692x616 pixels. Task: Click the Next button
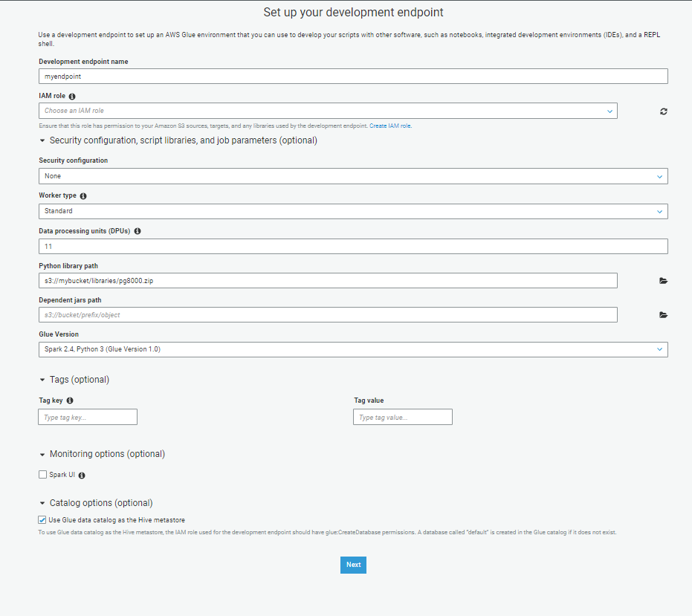[353, 565]
